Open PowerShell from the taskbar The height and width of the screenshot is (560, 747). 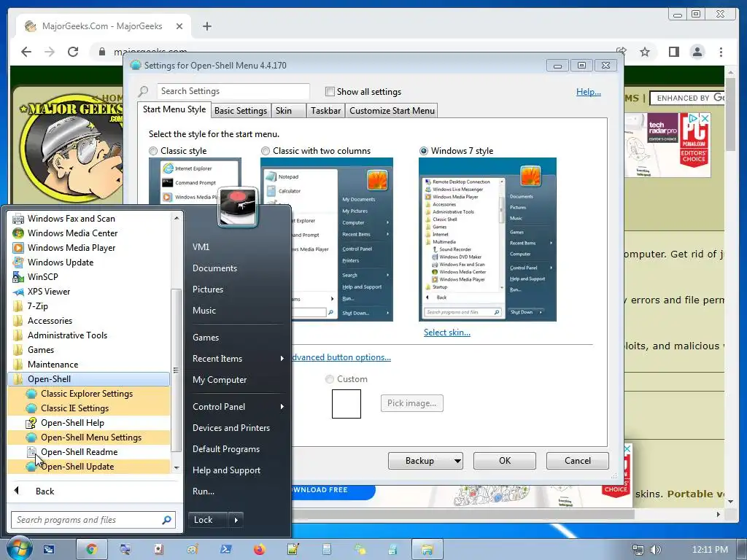226,550
